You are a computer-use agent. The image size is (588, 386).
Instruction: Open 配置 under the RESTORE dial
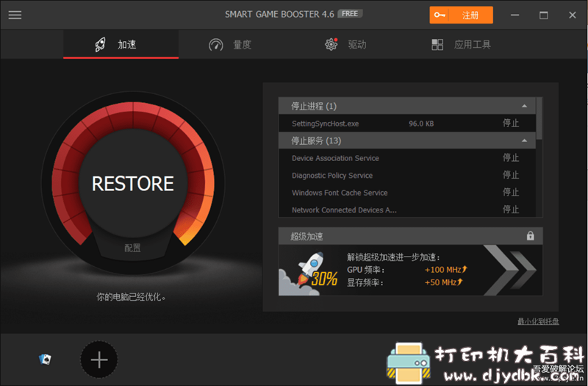click(x=132, y=248)
